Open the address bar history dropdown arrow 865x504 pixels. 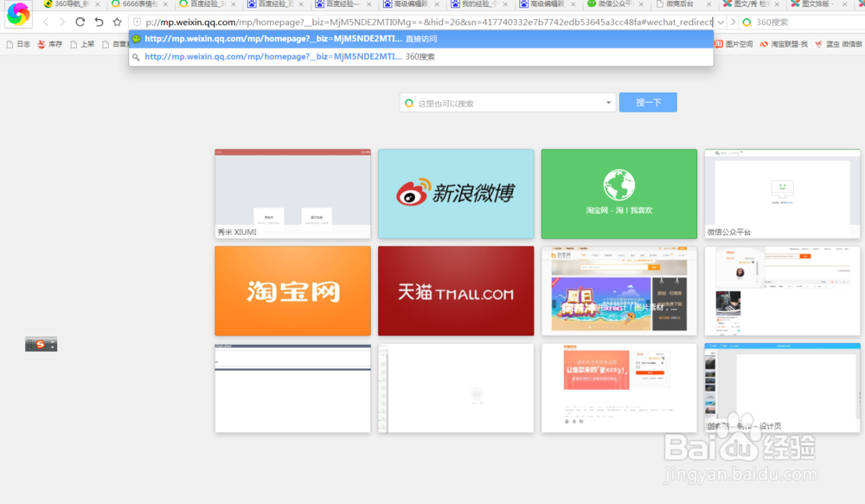pyautogui.click(x=721, y=22)
